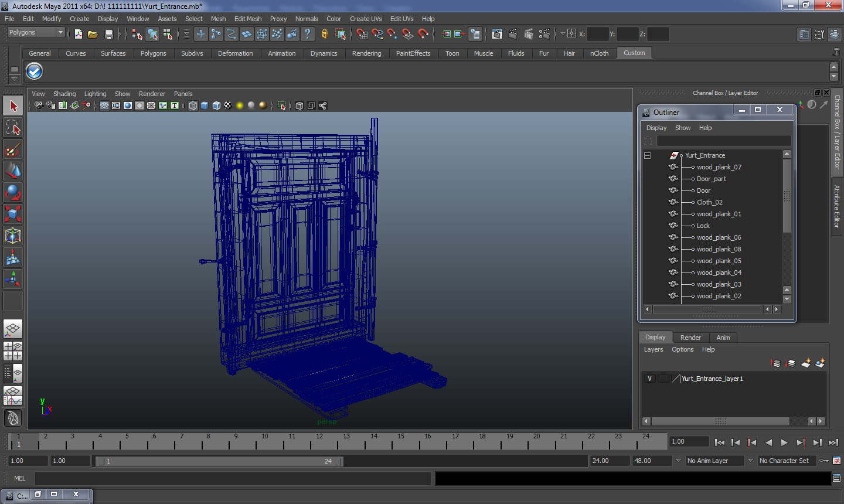Open the Outliner Show menu

tap(683, 128)
